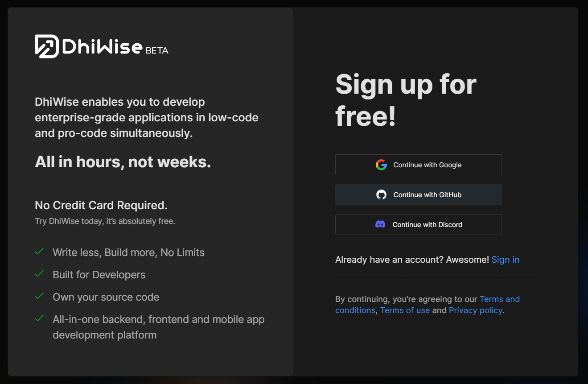The height and width of the screenshot is (384, 588).
Task: Open the Terms of use link
Action: [405, 310]
